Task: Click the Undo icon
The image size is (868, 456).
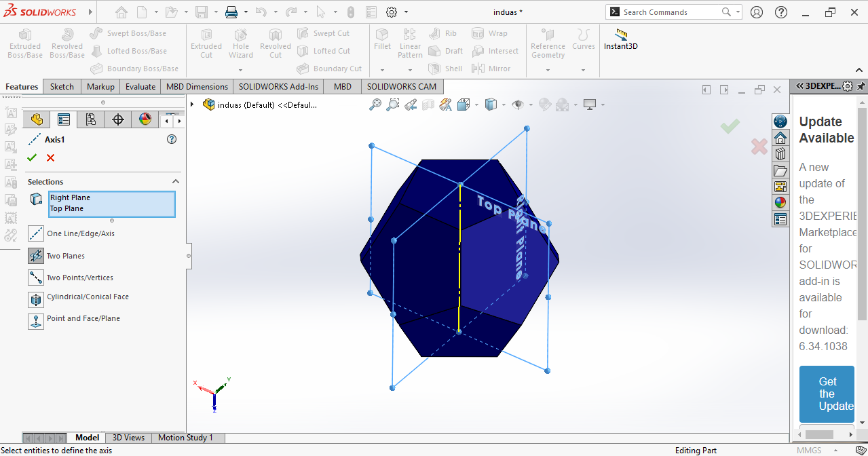Action: pyautogui.click(x=261, y=12)
